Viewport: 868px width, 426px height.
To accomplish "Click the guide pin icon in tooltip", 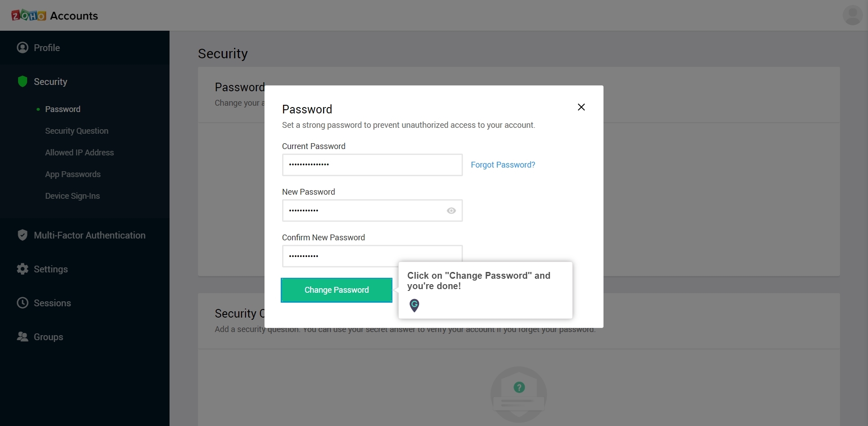I will (414, 305).
